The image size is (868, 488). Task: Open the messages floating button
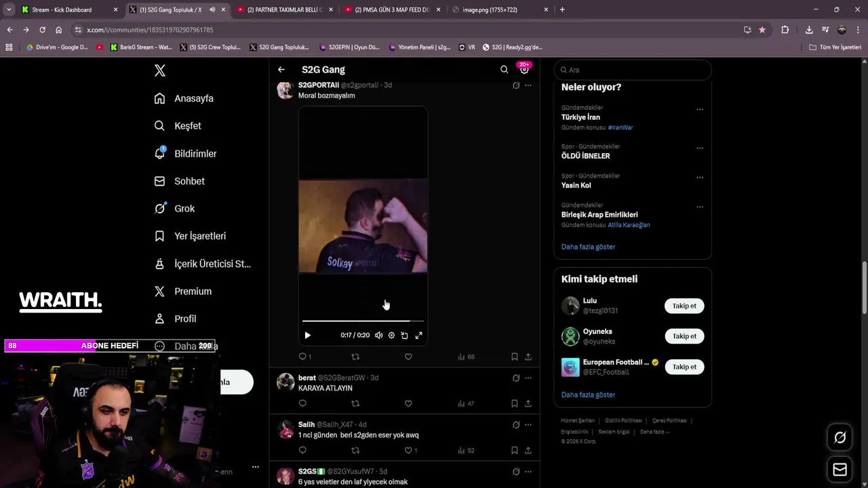840,469
